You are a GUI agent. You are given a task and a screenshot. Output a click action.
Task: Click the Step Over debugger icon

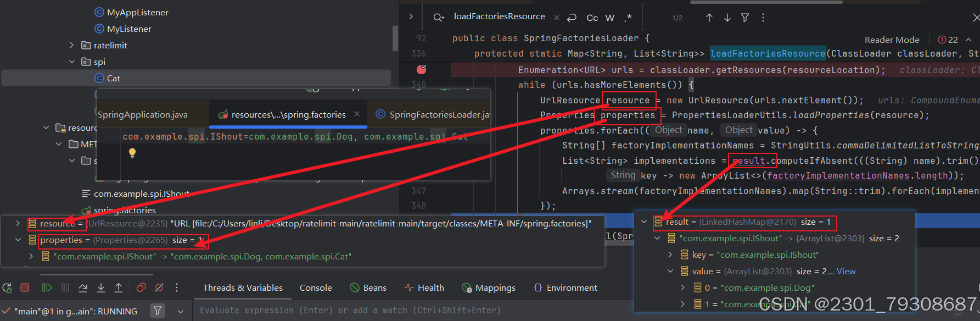coord(83,287)
